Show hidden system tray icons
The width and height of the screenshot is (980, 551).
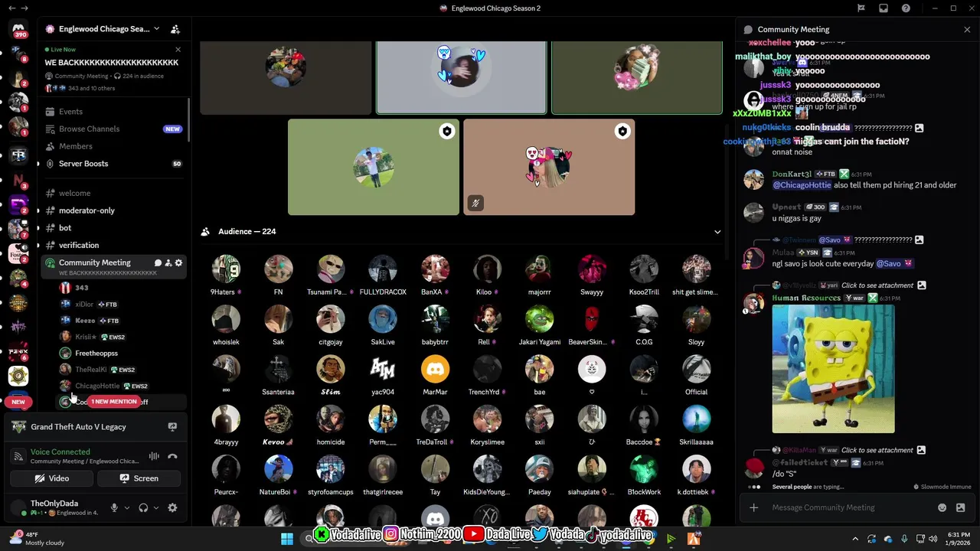(x=855, y=539)
